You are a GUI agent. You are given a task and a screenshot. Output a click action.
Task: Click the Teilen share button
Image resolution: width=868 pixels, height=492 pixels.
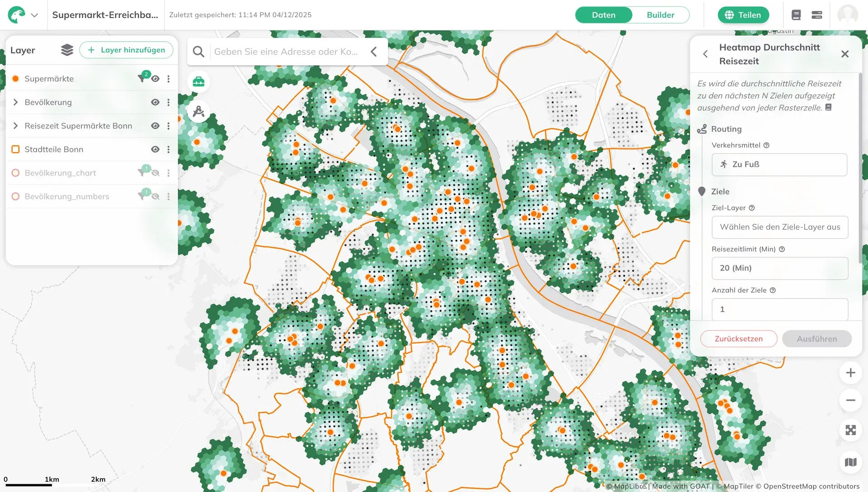743,15
